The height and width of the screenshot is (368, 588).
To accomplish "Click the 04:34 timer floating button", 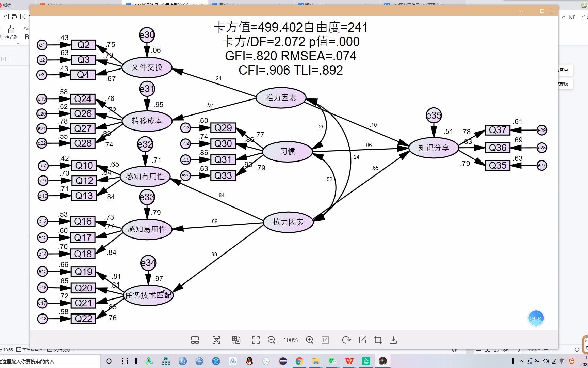I will [536, 318].
